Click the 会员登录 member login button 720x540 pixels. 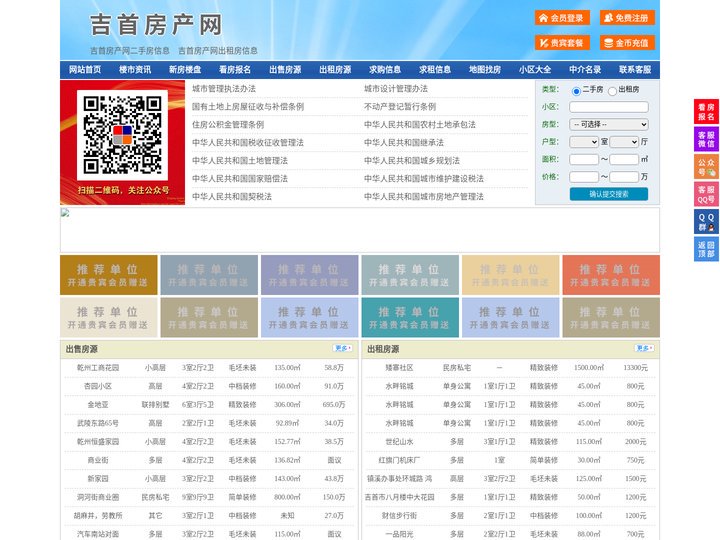point(562,18)
